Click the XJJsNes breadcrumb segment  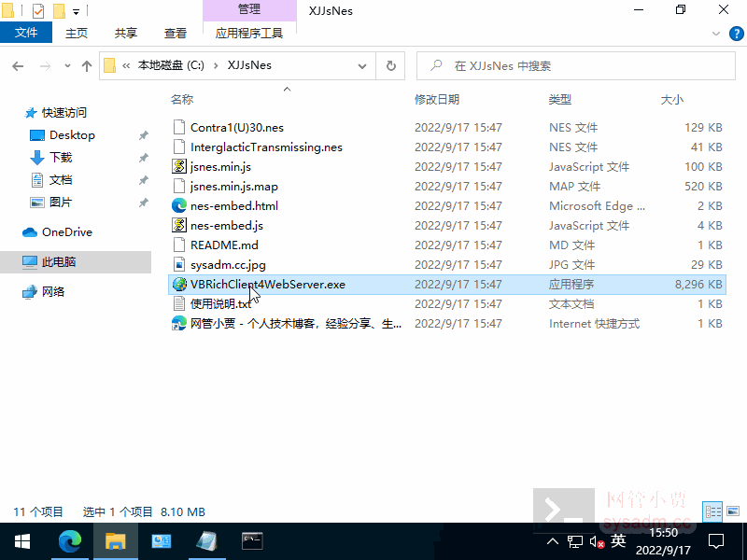point(249,65)
